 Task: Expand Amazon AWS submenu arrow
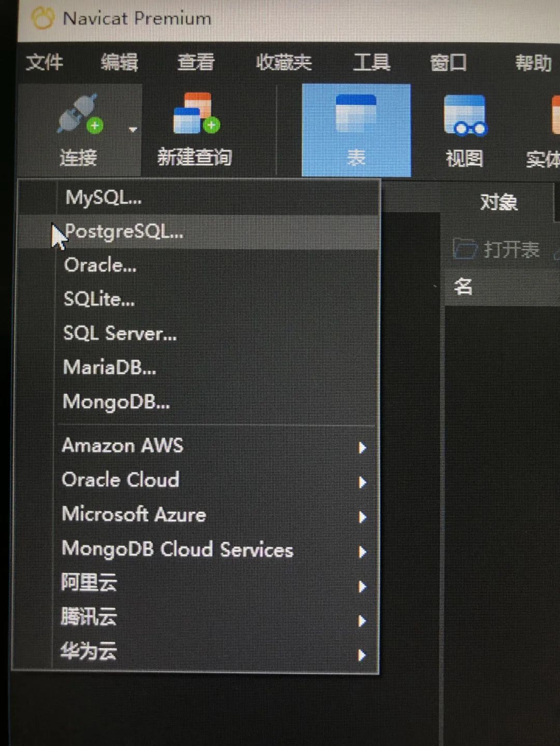(x=362, y=447)
